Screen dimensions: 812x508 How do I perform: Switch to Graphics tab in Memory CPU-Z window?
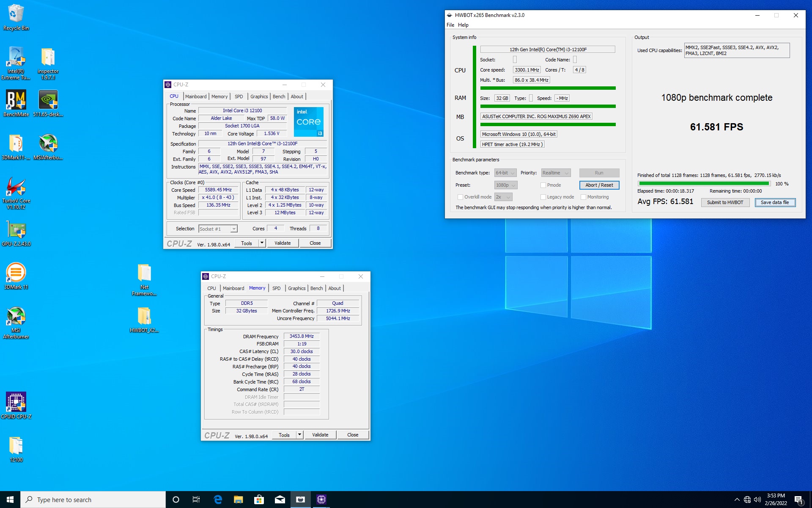tap(296, 288)
